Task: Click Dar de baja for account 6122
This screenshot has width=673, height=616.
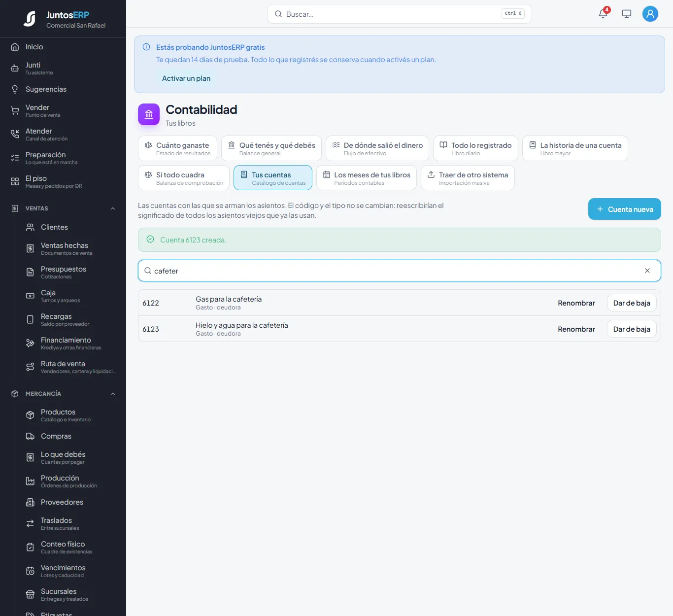Action: 632,303
